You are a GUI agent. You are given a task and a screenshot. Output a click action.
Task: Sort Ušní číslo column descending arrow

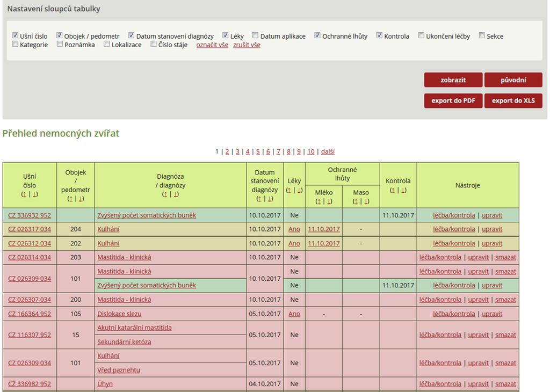coord(35,194)
